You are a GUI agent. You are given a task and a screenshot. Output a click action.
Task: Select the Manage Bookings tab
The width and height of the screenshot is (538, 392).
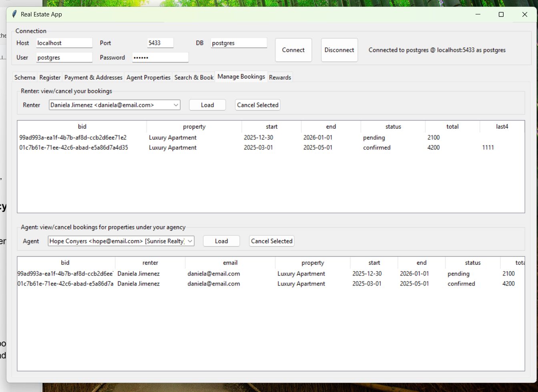241,76
